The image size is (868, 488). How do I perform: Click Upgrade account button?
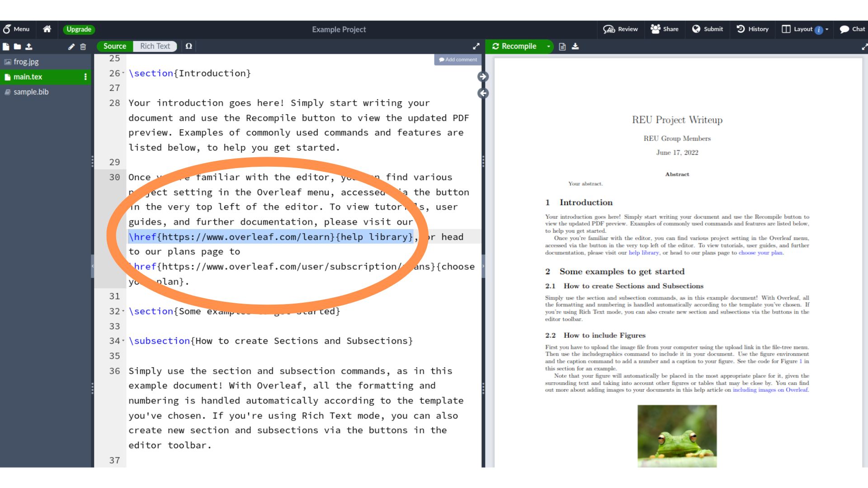(78, 28)
